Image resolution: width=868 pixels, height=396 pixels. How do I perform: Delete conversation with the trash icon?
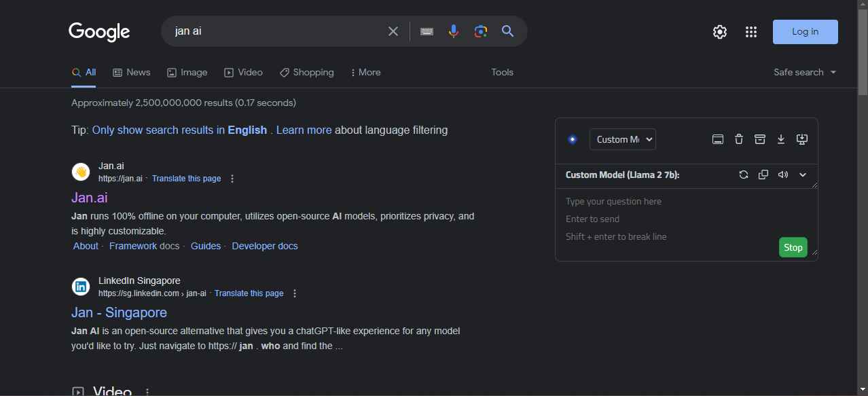click(739, 139)
